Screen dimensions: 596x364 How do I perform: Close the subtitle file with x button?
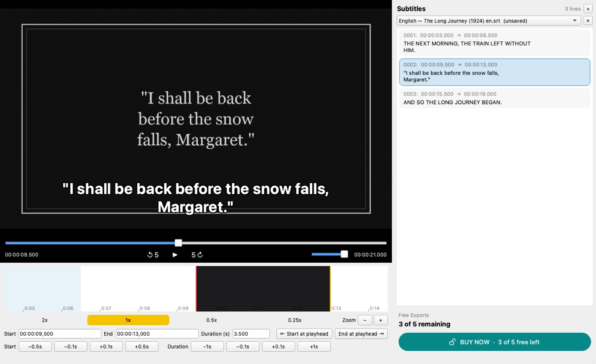click(x=588, y=21)
